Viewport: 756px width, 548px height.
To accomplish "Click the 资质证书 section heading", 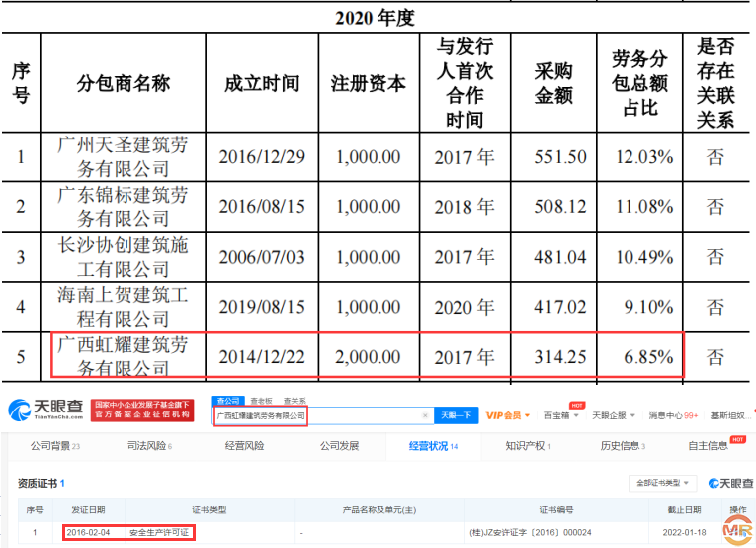I will point(42,483).
